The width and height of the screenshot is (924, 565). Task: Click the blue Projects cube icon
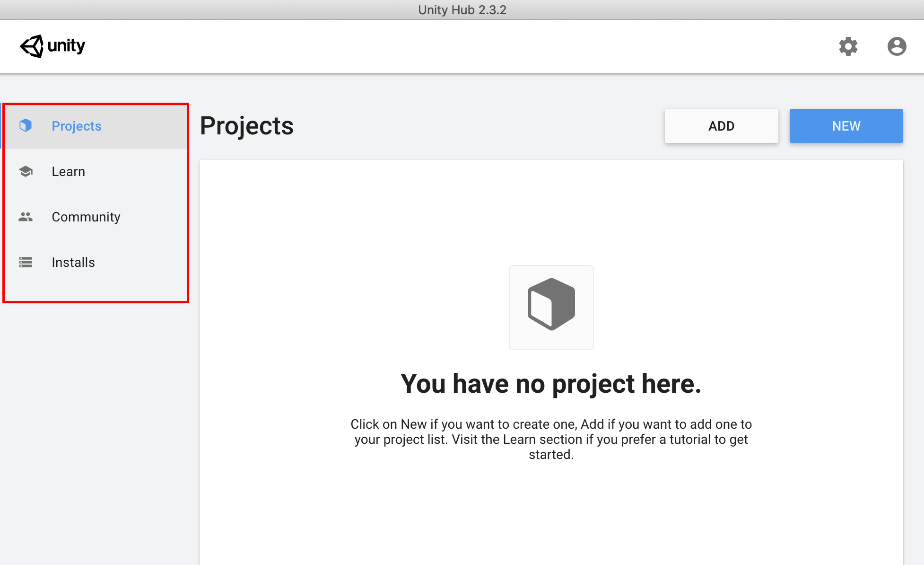[26, 125]
